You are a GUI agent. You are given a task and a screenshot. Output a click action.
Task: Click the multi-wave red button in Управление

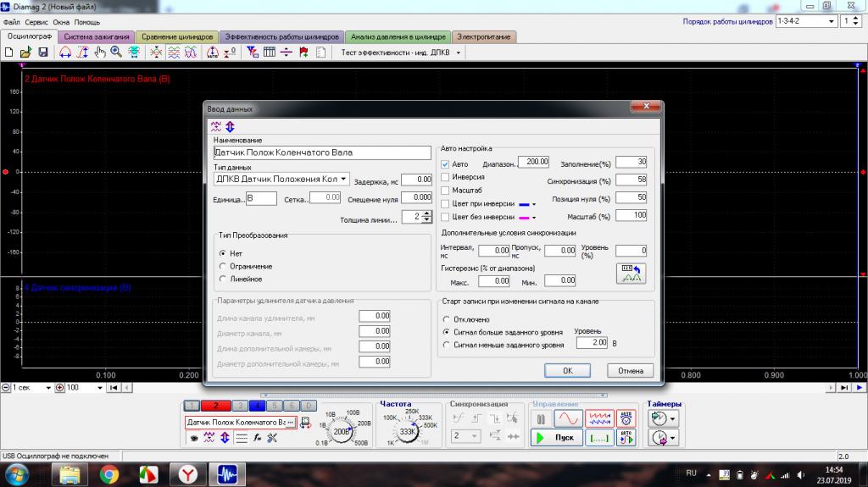click(599, 418)
